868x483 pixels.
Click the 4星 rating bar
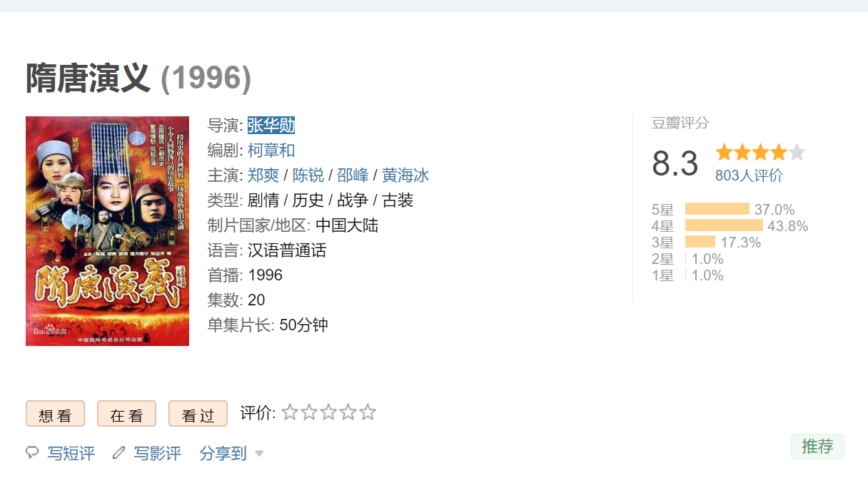(x=724, y=225)
